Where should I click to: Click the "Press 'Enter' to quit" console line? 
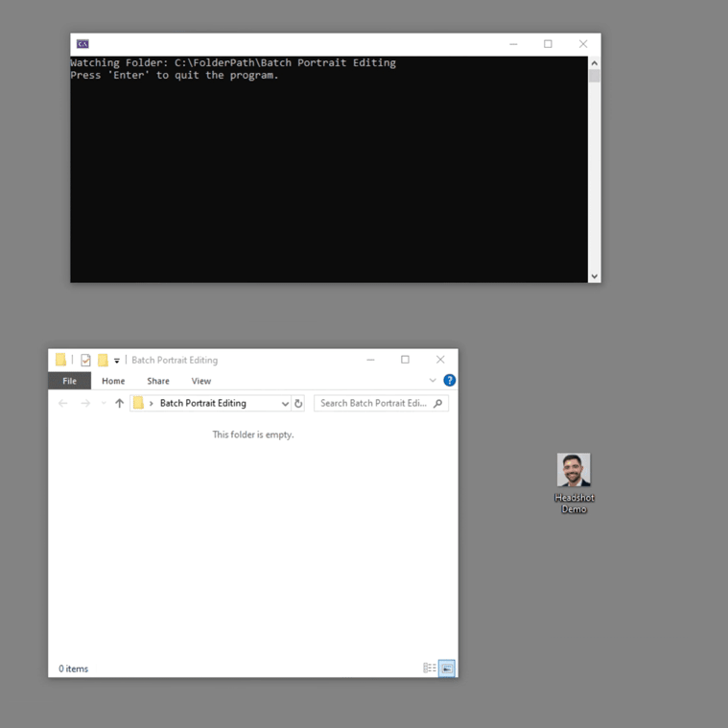point(175,75)
